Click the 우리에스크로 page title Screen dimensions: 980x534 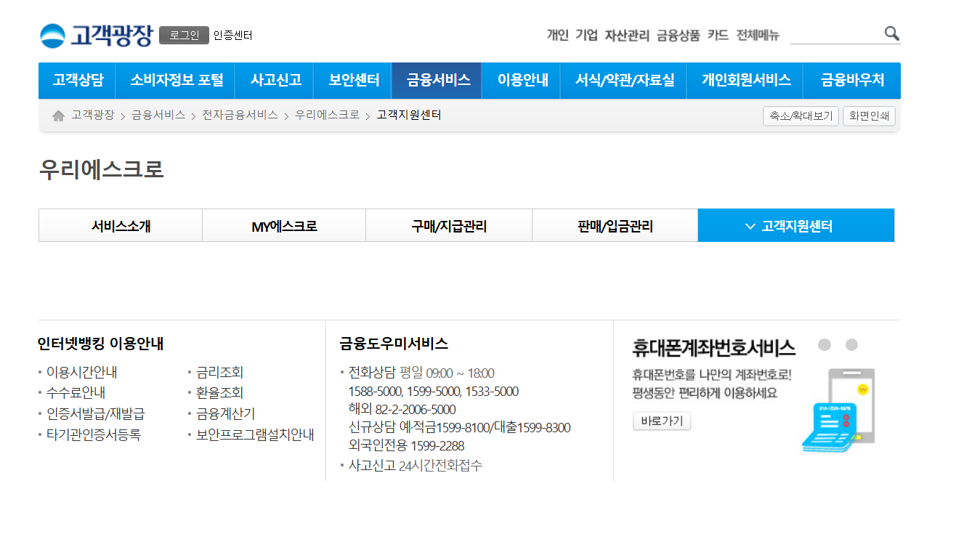[102, 169]
